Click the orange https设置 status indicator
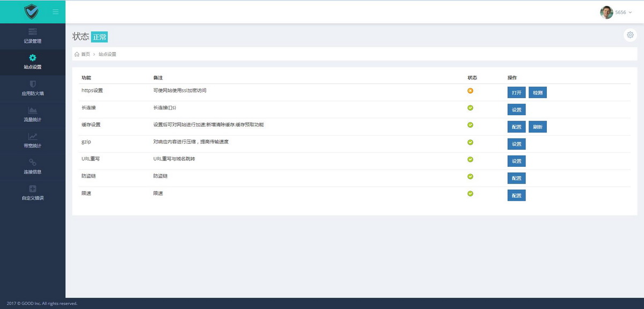Screen dimensions: 644x309 470,91
